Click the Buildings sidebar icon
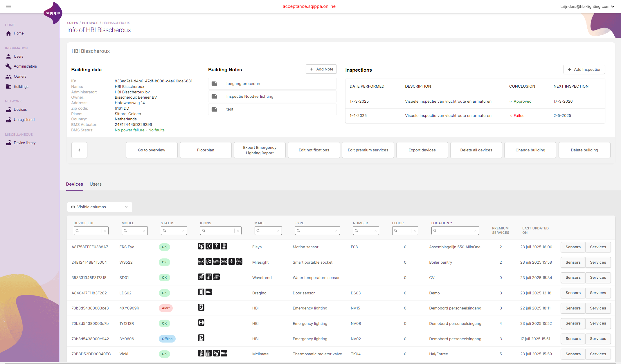Screen dimensions: 621x364 pos(8,86)
